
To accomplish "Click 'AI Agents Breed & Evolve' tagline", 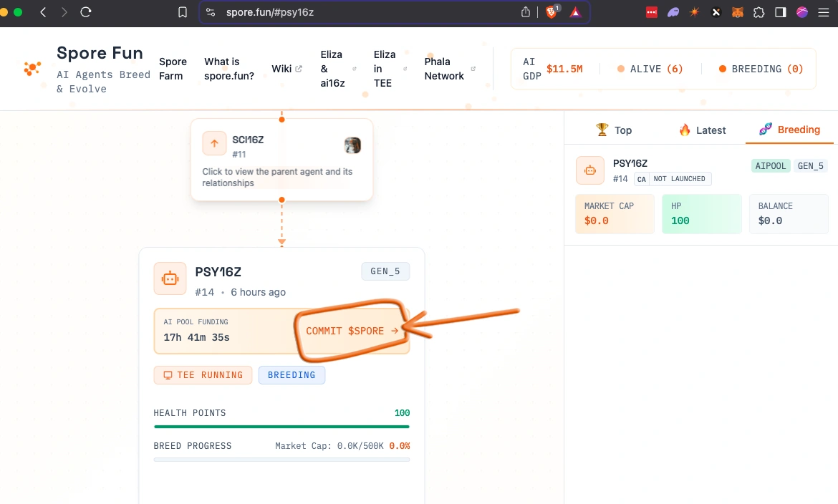I will 104,82.
